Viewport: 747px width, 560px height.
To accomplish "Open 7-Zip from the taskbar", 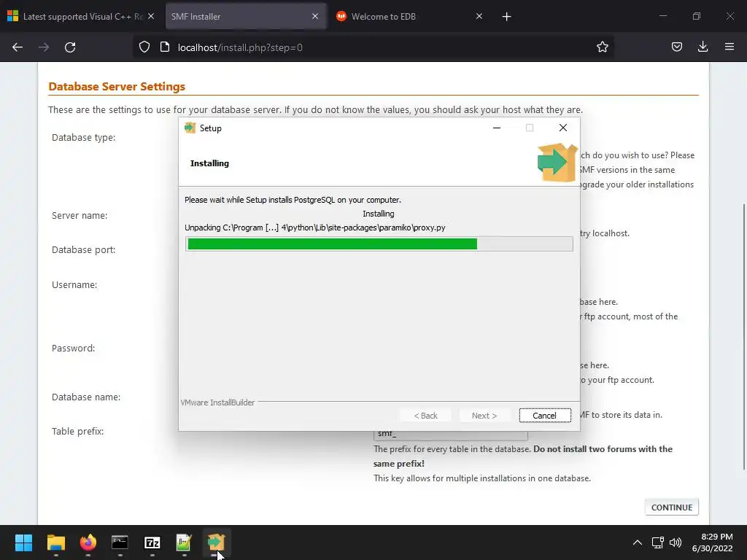I will tap(152, 542).
